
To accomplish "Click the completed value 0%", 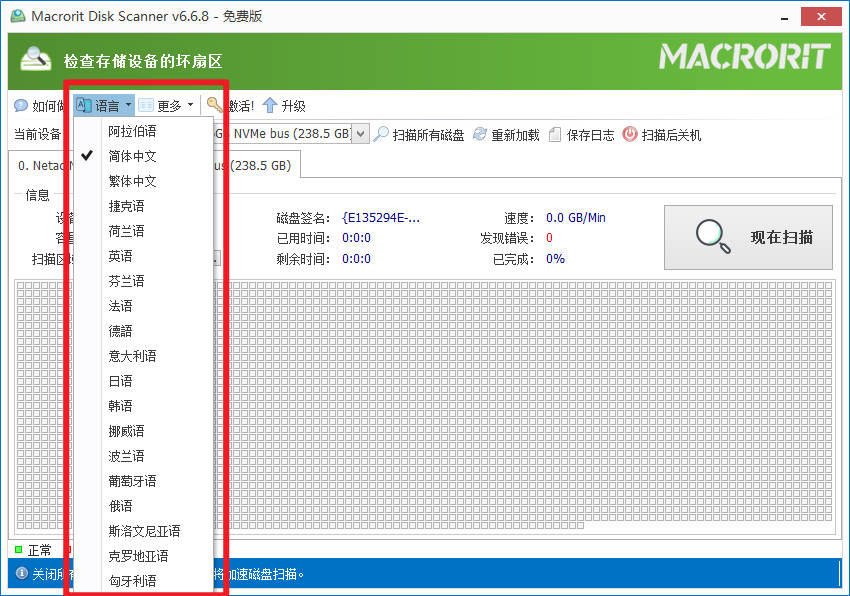I will [x=555, y=259].
